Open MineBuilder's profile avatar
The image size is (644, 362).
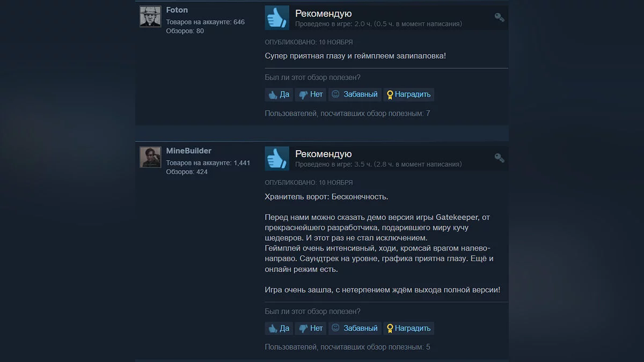click(150, 157)
